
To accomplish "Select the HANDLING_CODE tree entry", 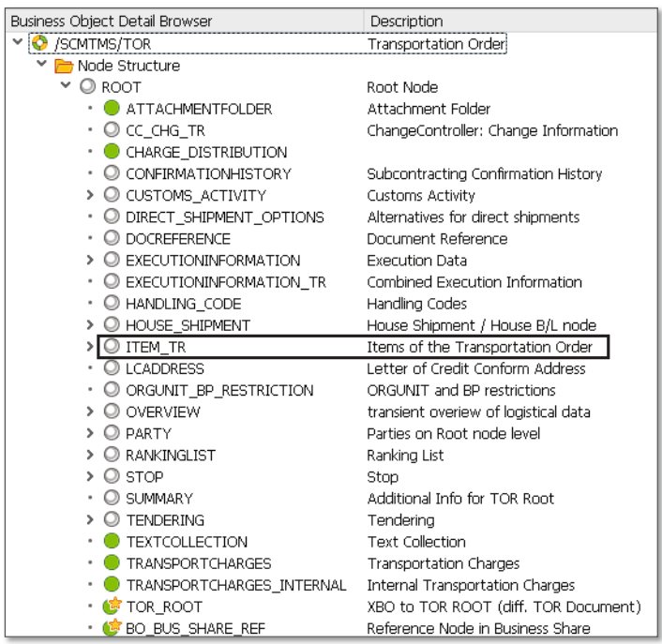I will pos(183,304).
